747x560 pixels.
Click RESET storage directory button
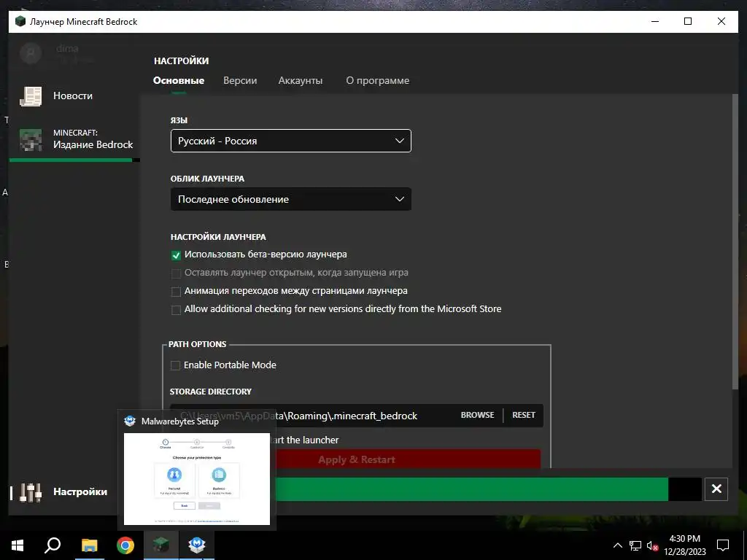[524, 415]
